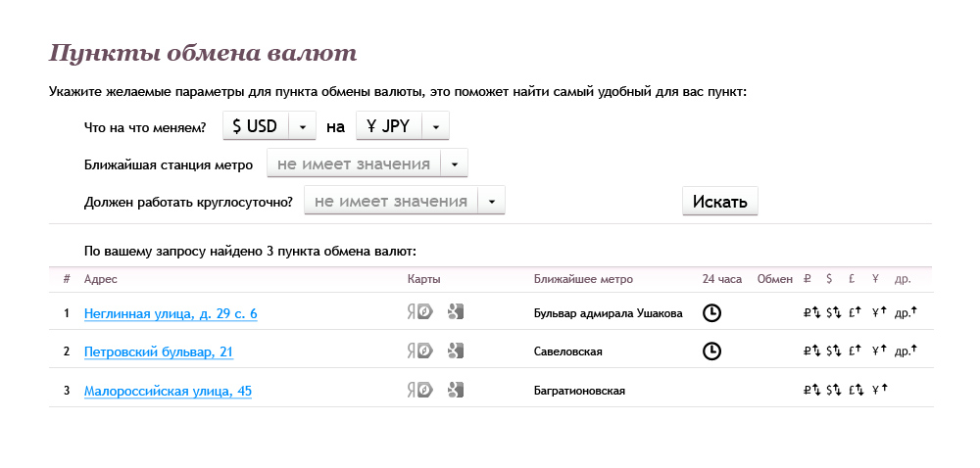
Task: Open Google map for Петровский бульвар
Action: point(455,351)
